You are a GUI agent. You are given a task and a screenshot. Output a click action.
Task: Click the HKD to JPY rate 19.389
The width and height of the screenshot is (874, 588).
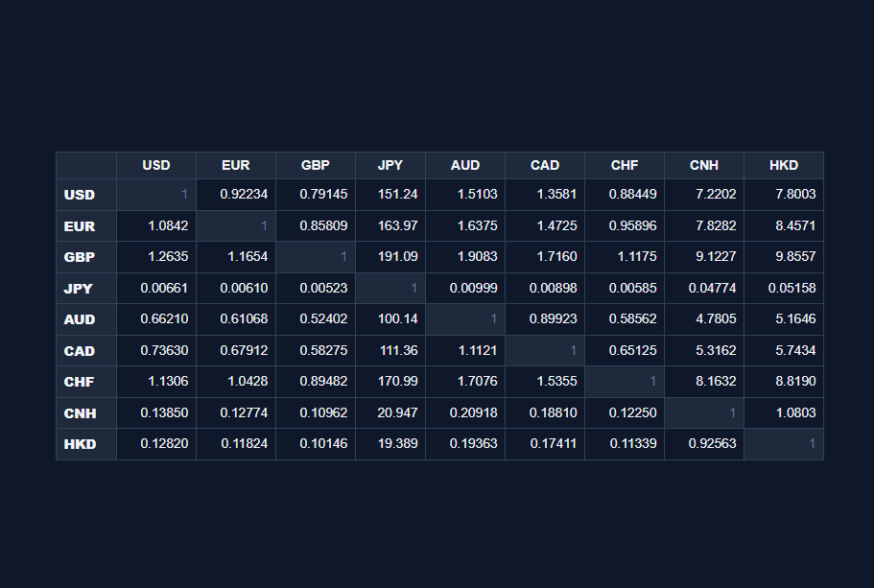coord(390,444)
